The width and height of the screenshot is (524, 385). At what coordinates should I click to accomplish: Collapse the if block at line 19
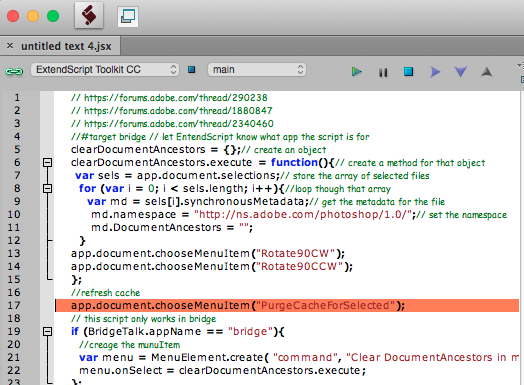(x=47, y=332)
